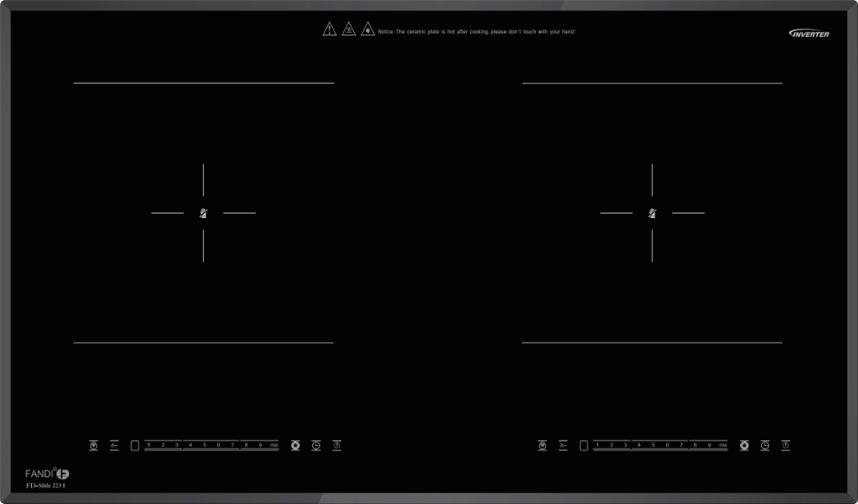Viewport: 858px width, 504px height.
Task: Tap the left zone timer clock icon
Action: pyautogui.click(x=316, y=446)
